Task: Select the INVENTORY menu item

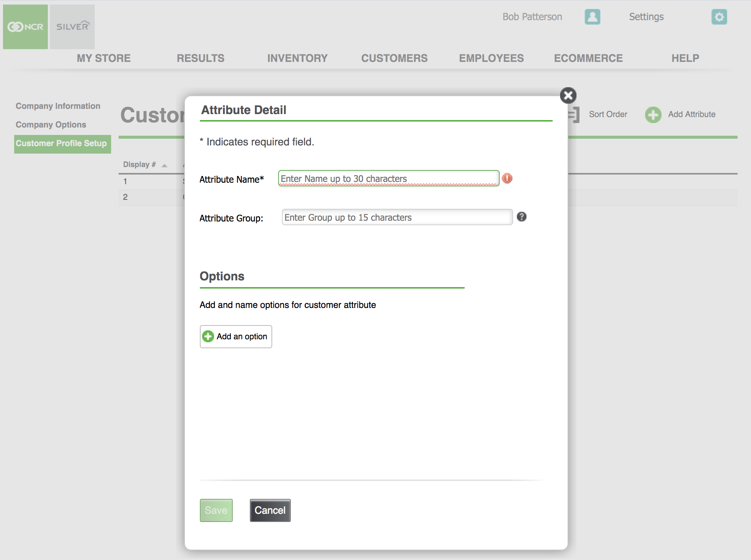Action: pyautogui.click(x=298, y=58)
